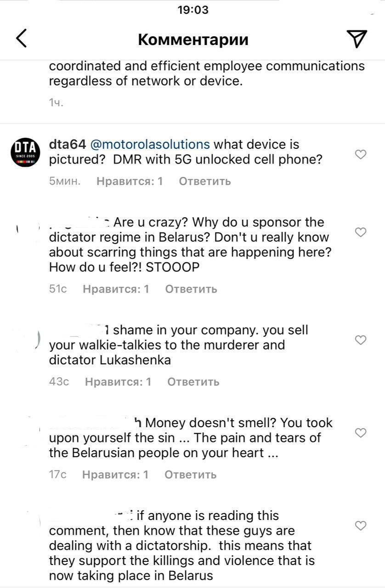Like the "Are u crazy?" comment

click(361, 232)
